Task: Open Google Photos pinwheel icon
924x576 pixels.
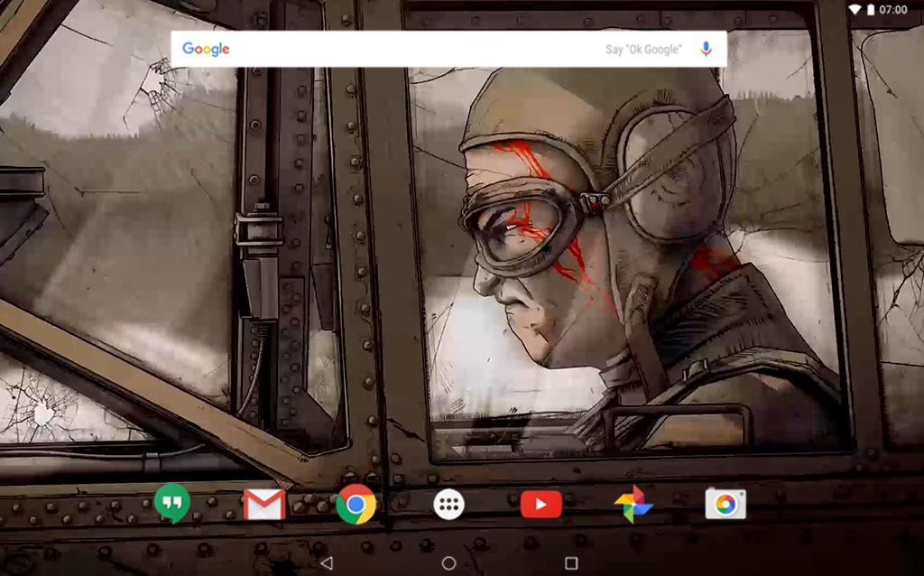Action: tap(633, 505)
